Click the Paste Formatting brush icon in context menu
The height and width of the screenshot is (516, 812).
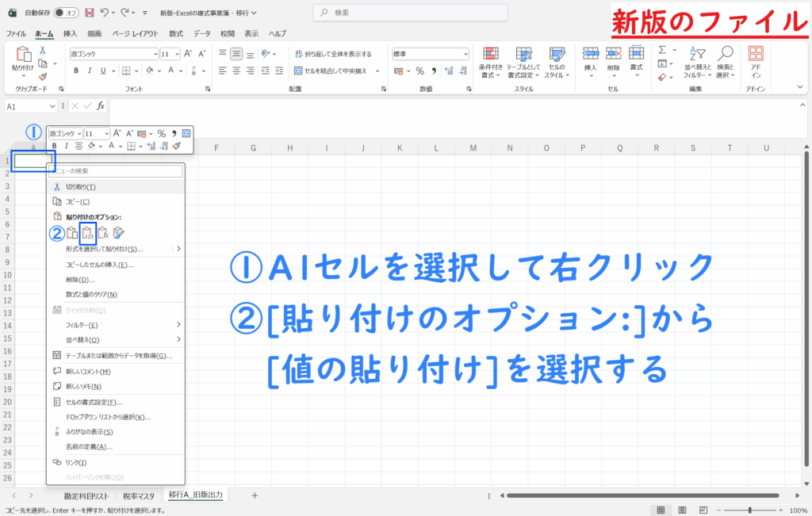(x=118, y=233)
